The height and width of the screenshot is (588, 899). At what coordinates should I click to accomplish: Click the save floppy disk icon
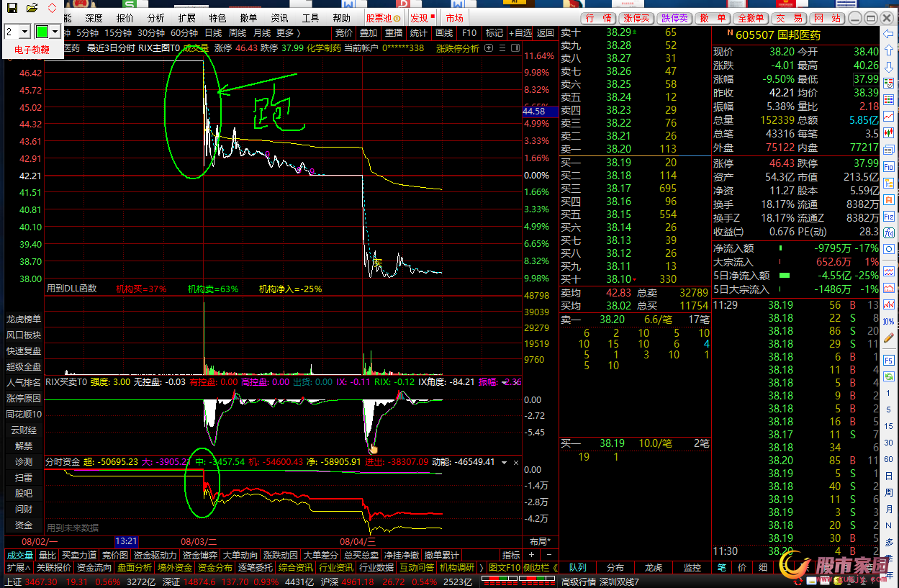(x=12, y=9)
